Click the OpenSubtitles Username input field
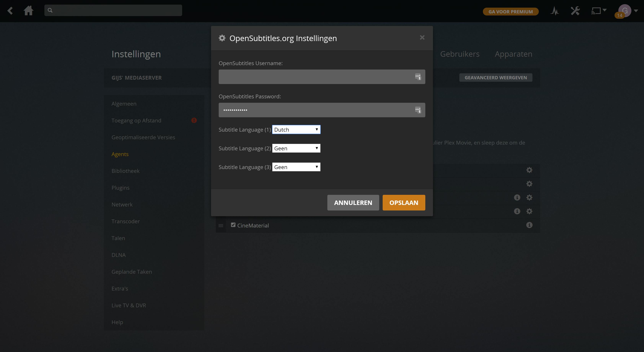Image resolution: width=644 pixels, height=352 pixels. point(315,77)
